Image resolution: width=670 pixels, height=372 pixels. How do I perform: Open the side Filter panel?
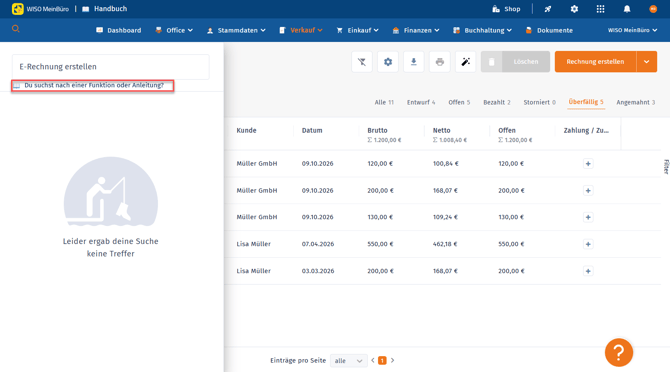666,167
